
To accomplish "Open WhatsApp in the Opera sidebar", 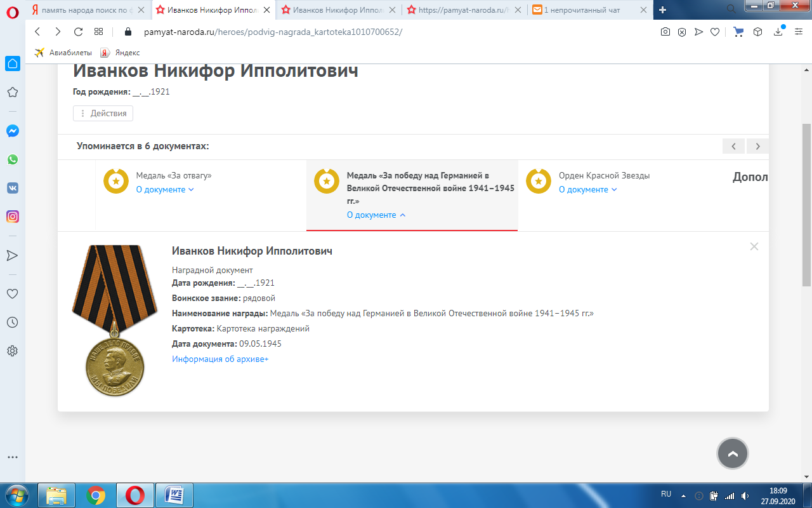I will point(12,159).
